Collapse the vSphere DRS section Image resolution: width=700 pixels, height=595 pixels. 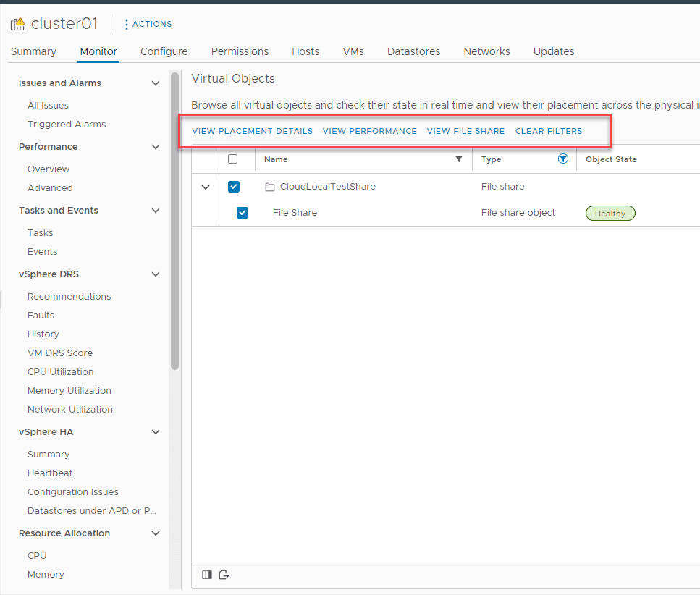point(155,274)
